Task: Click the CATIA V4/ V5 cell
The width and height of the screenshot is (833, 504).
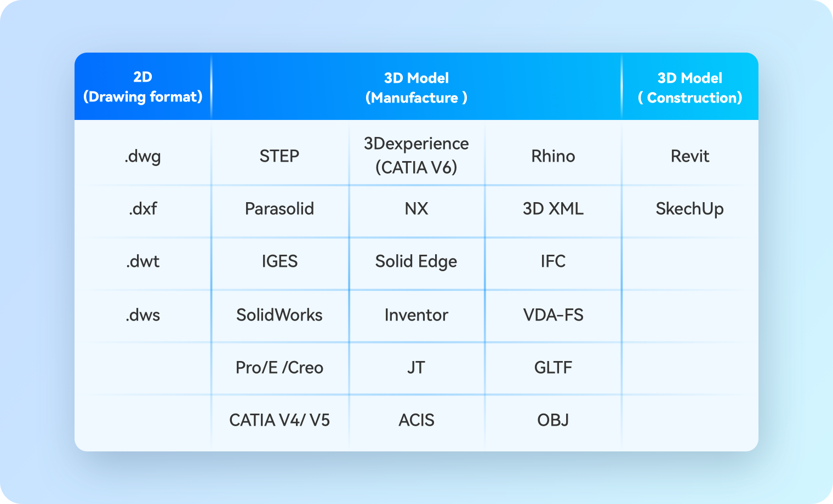Action: click(279, 420)
